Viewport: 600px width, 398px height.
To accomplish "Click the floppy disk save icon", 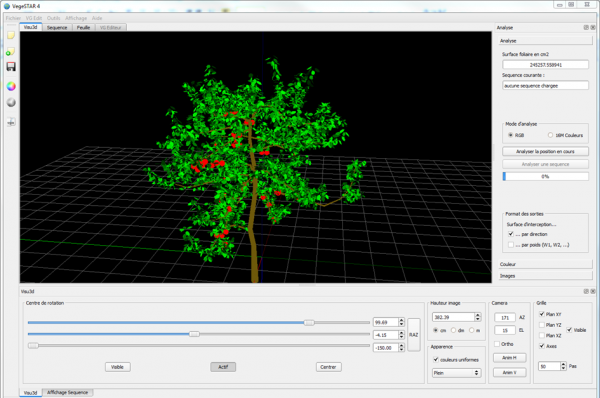I will (x=11, y=67).
